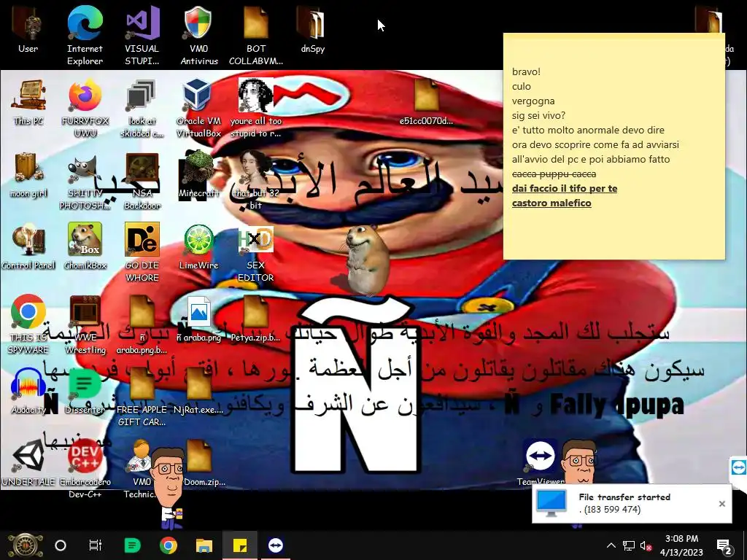Switch to Dissenter in the taskbar

pos(133,545)
